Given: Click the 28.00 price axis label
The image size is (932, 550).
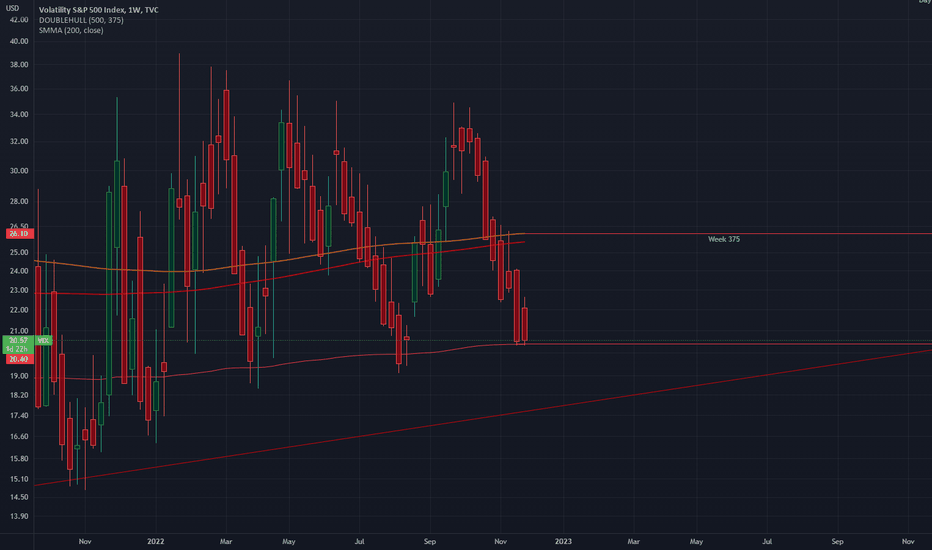Looking at the screenshot, I should (19, 201).
